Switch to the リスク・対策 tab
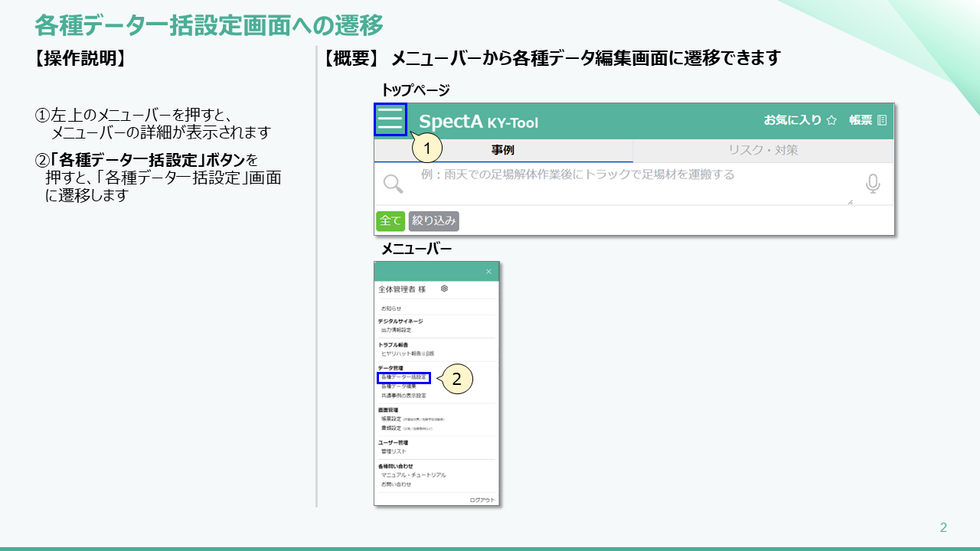Viewport: 980px width, 551px height. 763,150
